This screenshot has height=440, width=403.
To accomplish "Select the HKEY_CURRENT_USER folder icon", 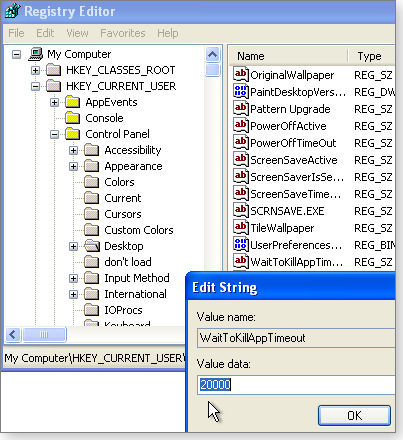I will coord(53,86).
